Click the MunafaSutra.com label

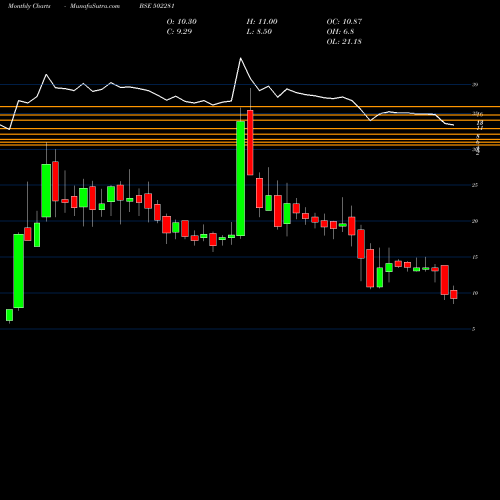click(x=95, y=6)
